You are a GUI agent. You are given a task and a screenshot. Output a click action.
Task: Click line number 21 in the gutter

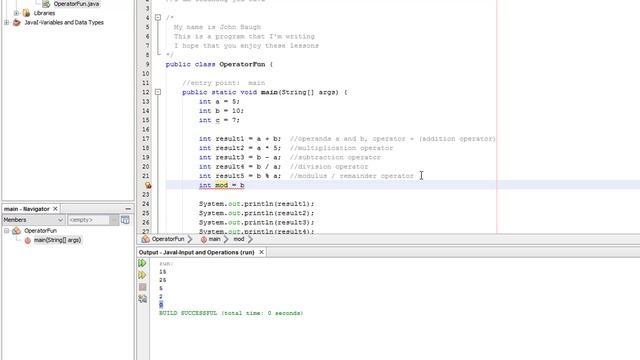click(x=146, y=176)
